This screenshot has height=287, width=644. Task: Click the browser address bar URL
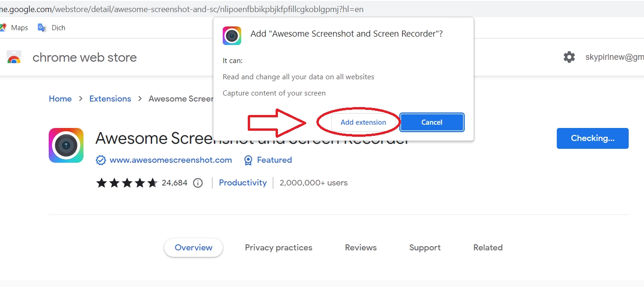click(x=181, y=9)
